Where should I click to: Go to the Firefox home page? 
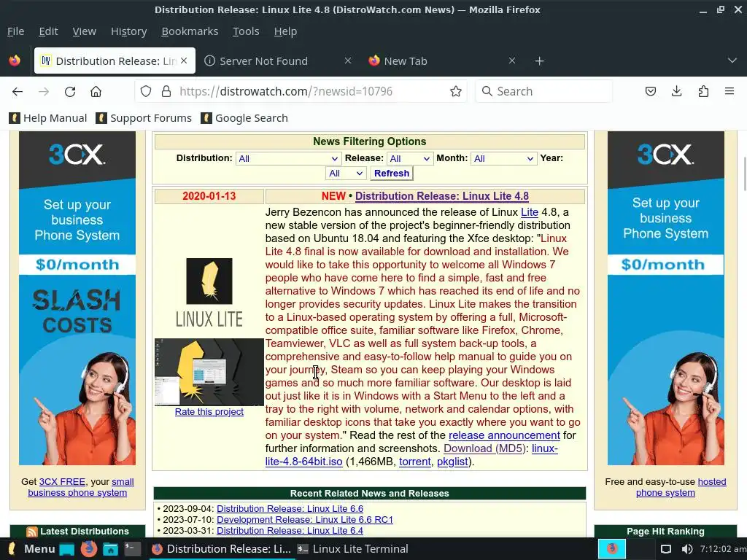pyautogui.click(x=96, y=91)
